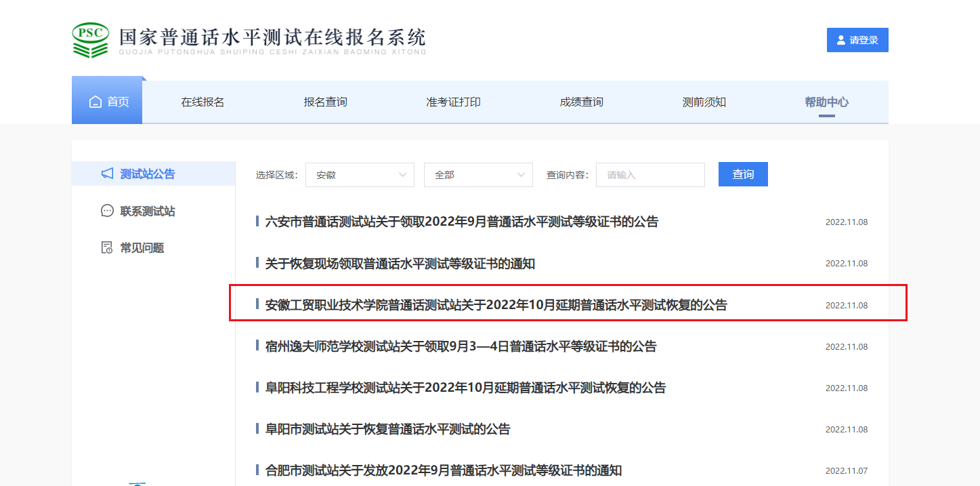
Task: Click date 2022.11.08 of 六安市 announcement
Action: [x=847, y=222]
